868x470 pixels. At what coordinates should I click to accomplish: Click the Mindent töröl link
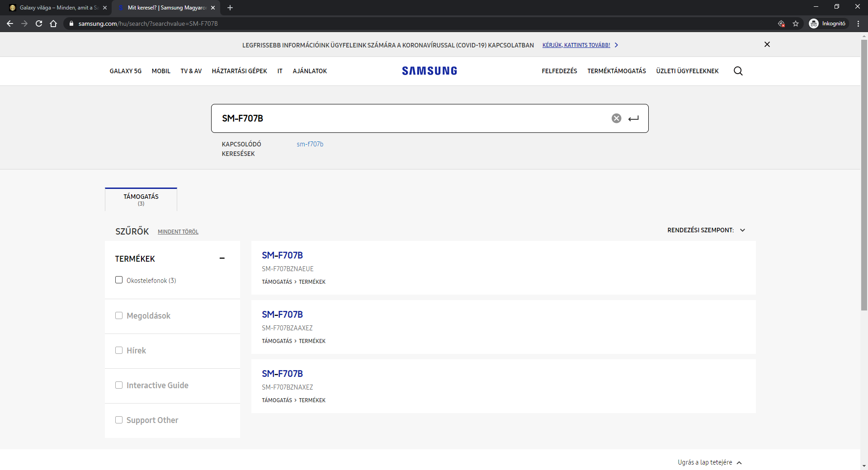point(178,232)
